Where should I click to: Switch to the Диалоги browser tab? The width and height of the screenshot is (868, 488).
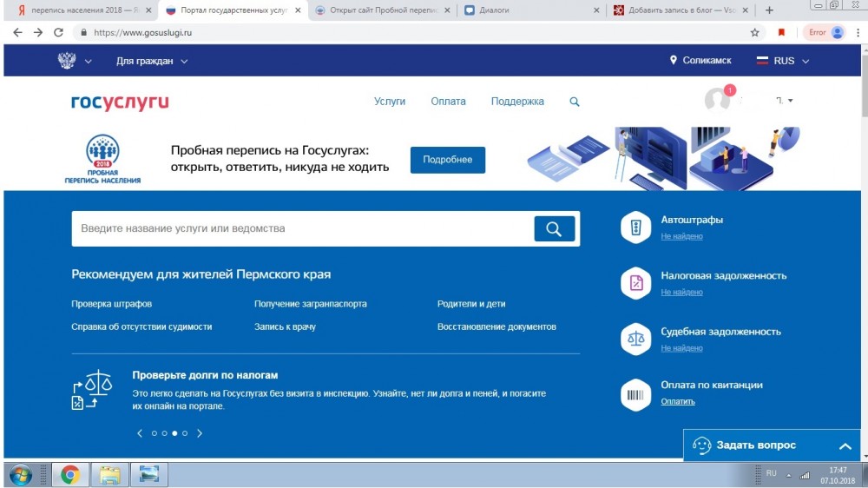click(x=529, y=10)
